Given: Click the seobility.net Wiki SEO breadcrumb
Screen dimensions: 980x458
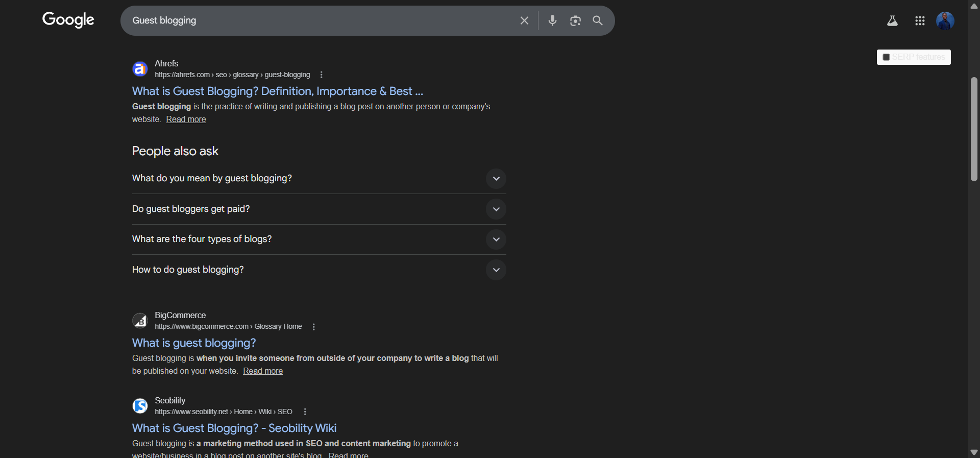Looking at the screenshot, I should point(224,412).
